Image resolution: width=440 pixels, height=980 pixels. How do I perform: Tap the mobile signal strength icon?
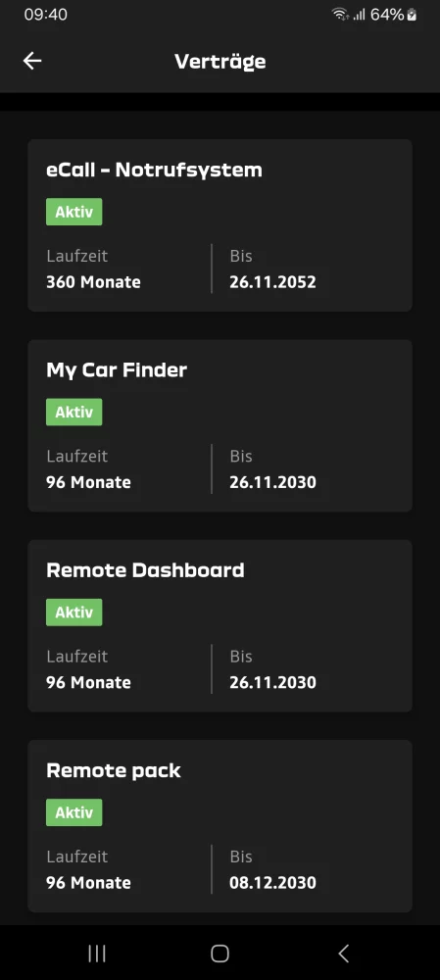[359, 15]
